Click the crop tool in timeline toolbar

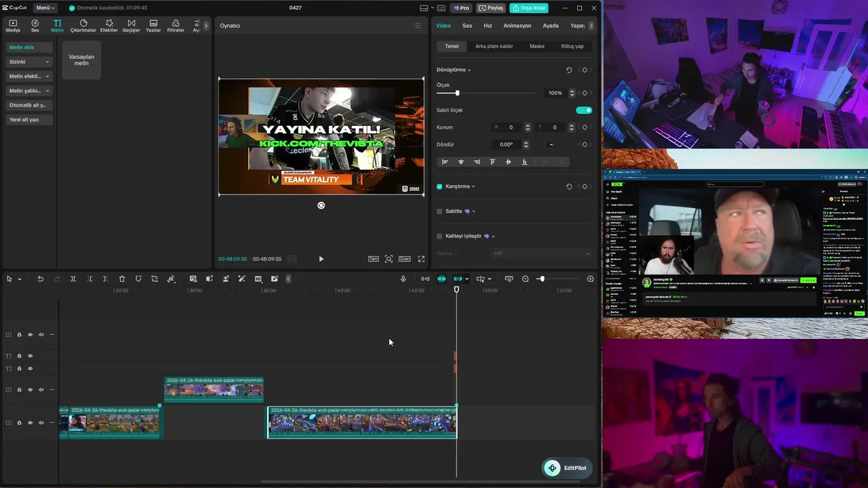[x=155, y=279]
